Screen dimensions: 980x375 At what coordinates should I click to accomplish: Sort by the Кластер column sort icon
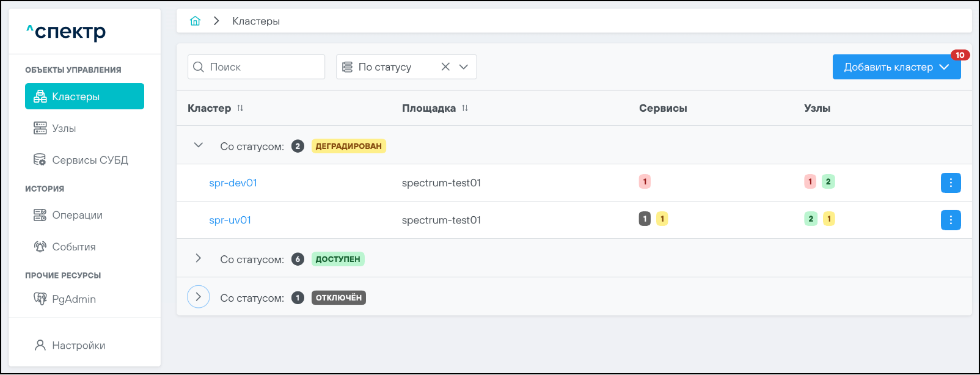click(x=240, y=108)
